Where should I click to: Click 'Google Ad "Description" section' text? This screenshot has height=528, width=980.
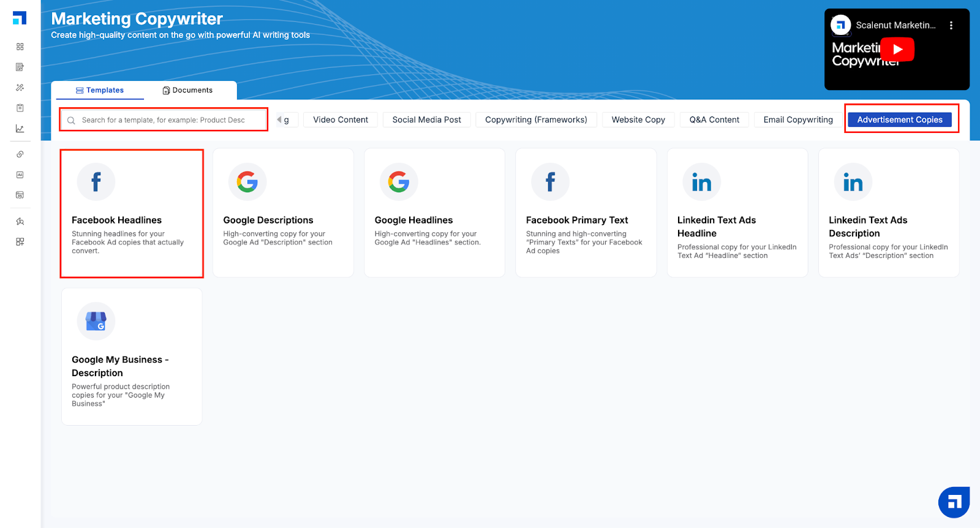click(x=277, y=243)
